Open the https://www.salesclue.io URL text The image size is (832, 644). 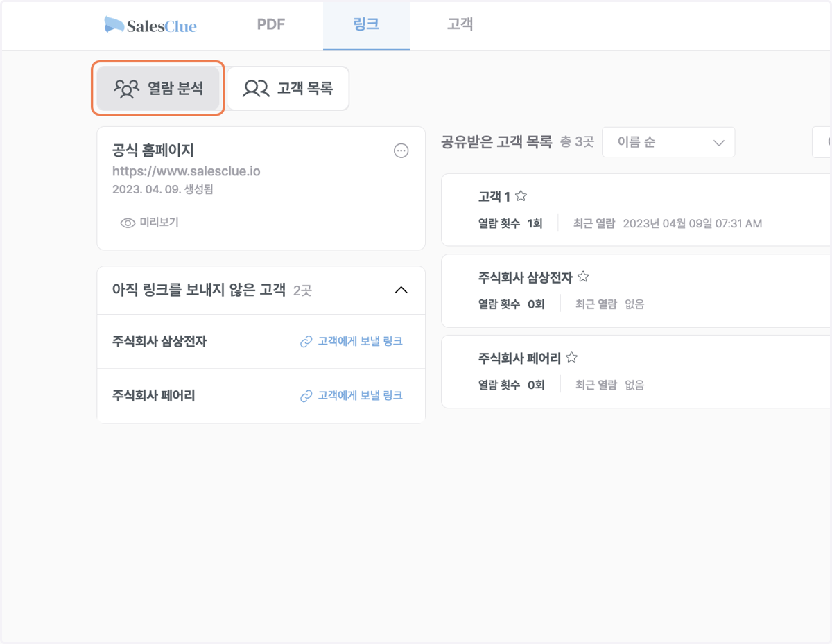[187, 171]
